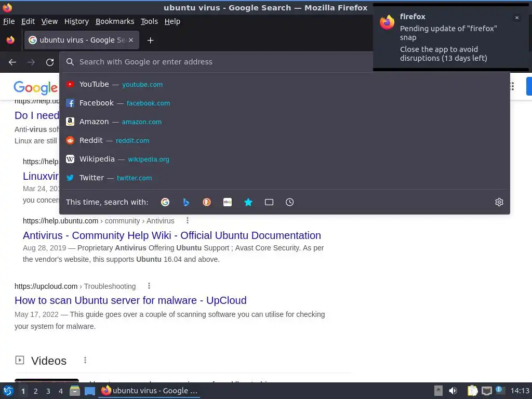Click the 14:13 taskbar clock

click(520, 391)
